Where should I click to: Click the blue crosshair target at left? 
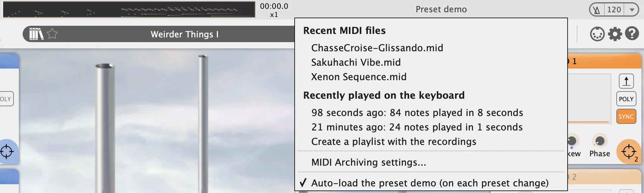click(x=7, y=152)
